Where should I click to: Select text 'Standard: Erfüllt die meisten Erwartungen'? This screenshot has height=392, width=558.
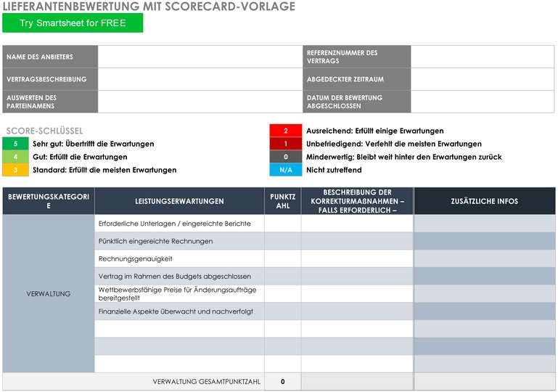(x=104, y=170)
